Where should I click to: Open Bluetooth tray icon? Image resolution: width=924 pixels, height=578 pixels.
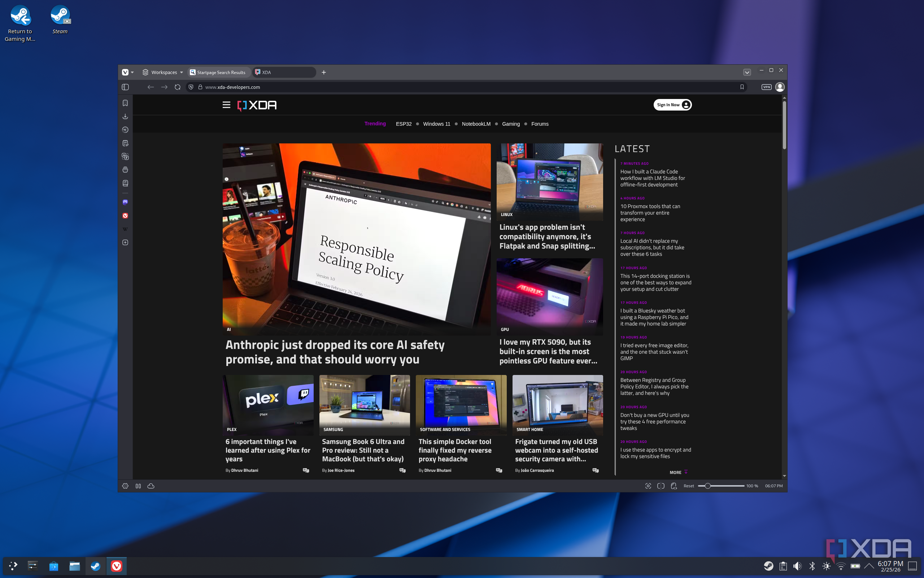(x=812, y=566)
